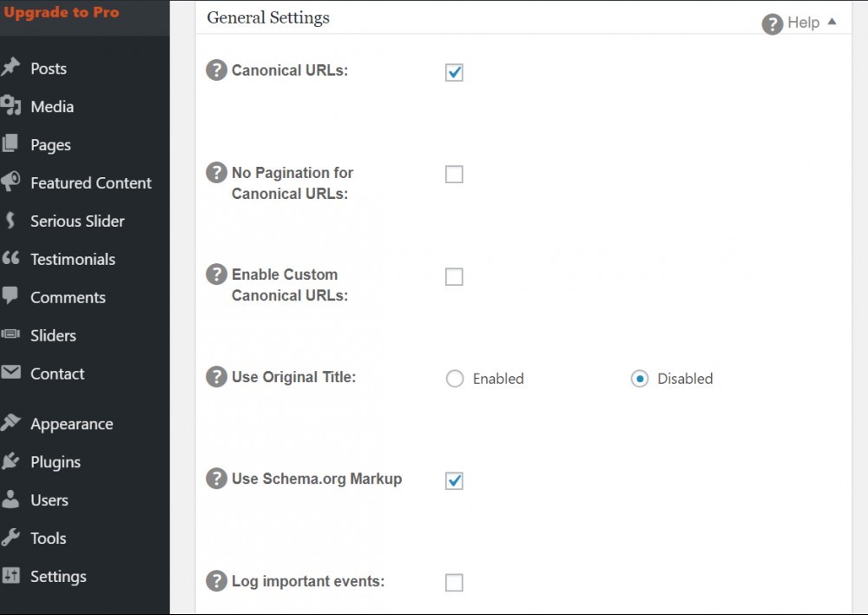Screen dimensions: 868x615
Task: Click the Settings sliders icon
Action: click(x=10, y=575)
